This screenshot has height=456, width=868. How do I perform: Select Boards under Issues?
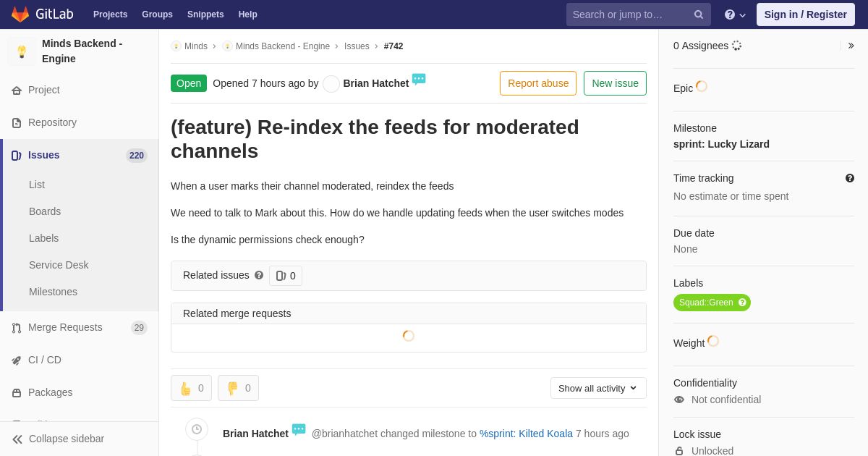(45, 211)
